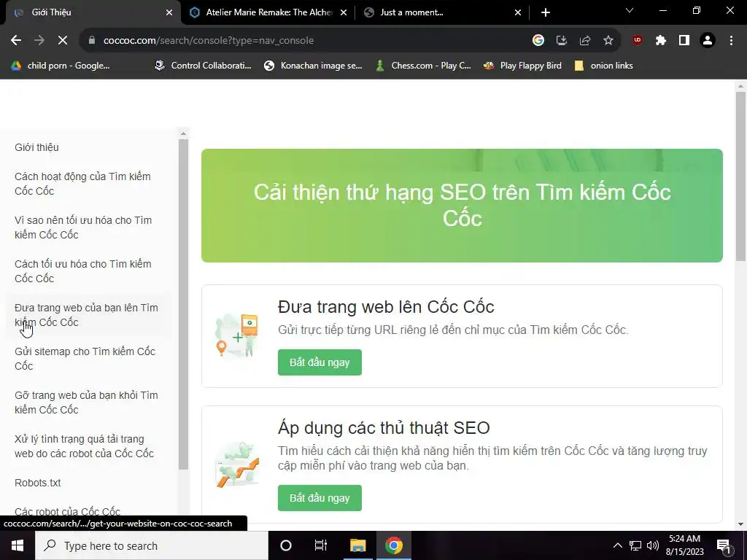
Task: Open the Windows notification center
Action: tap(723, 546)
